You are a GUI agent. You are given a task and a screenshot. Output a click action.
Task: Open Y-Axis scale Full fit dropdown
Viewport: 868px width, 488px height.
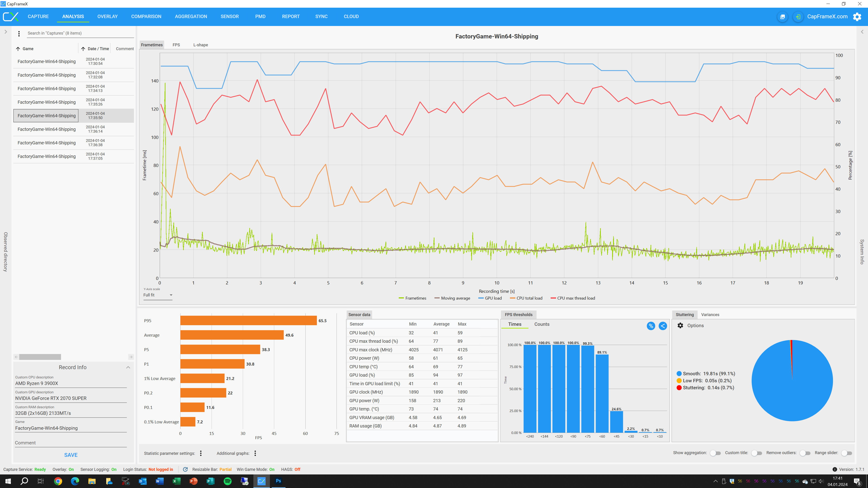(x=158, y=295)
